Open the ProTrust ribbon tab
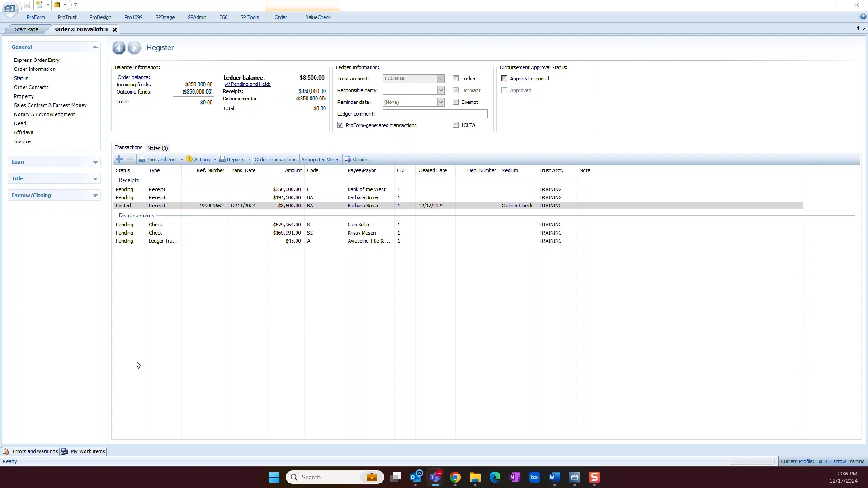The image size is (868, 488). (67, 17)
